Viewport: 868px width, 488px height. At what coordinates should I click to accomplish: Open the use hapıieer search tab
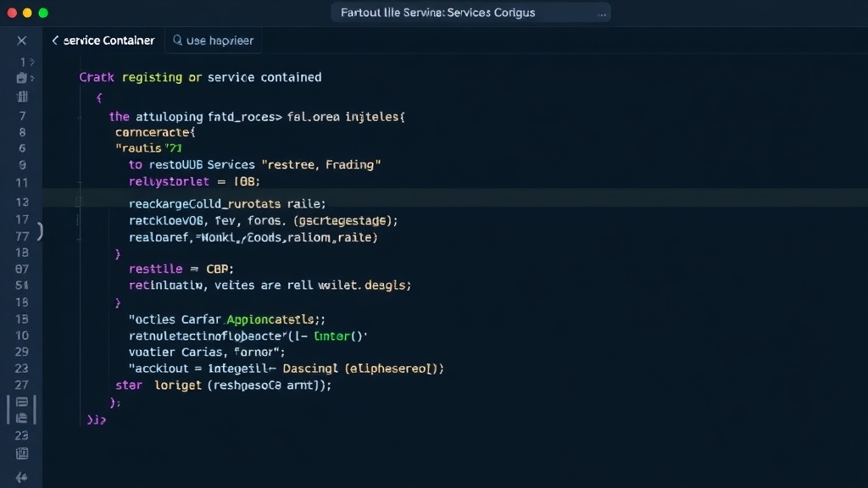click(213, 41)
